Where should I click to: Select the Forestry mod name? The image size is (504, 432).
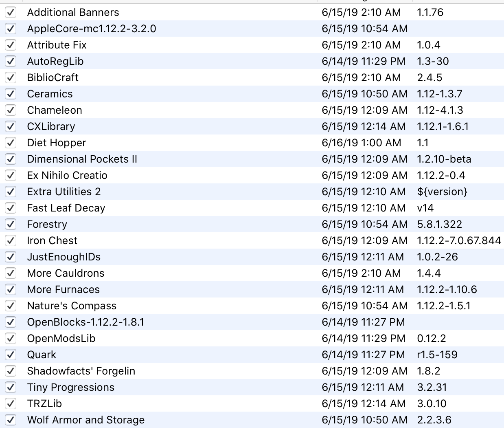[47, 225]
